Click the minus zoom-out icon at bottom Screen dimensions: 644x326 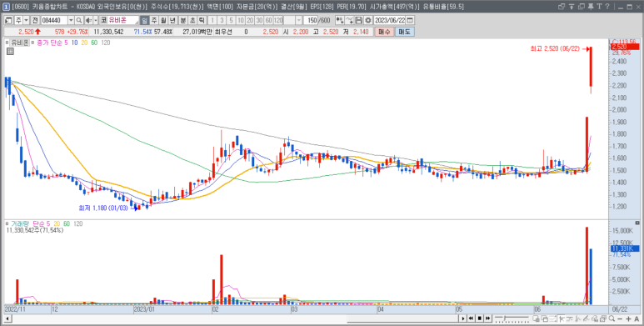[x=620, y=318]
